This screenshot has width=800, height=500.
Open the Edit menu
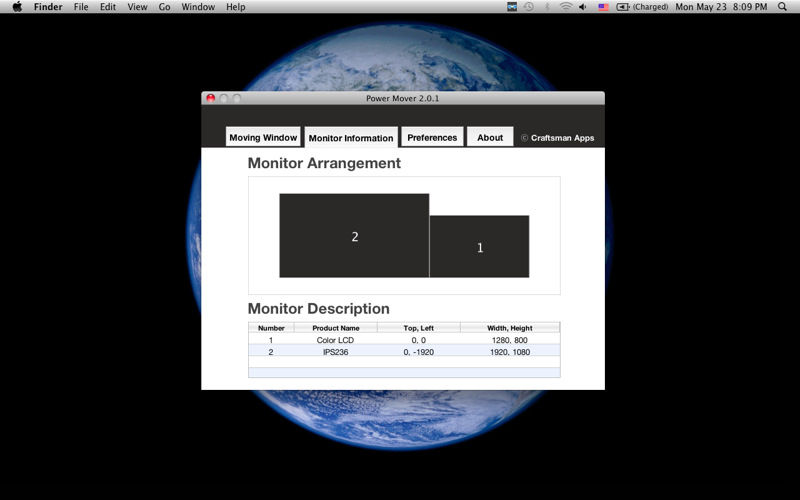[x=108, y=7]
